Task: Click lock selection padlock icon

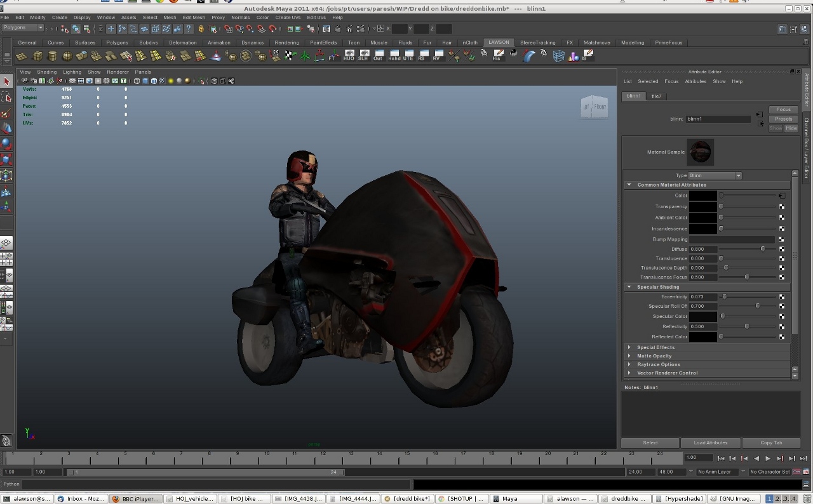Action: pos(201,29)
